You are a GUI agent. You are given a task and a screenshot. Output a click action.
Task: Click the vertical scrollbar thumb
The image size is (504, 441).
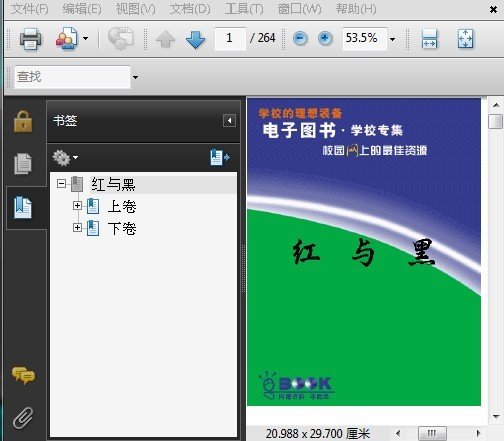point(496,121)
